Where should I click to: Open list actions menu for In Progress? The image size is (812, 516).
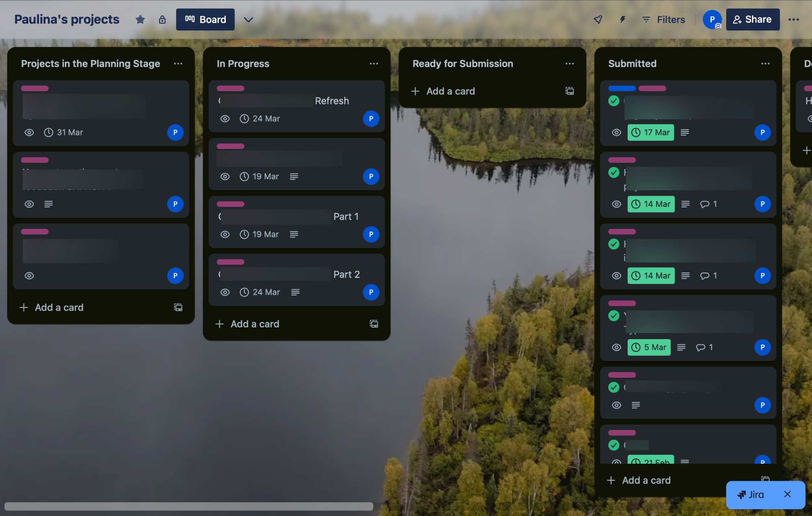[x=374, y=64]
